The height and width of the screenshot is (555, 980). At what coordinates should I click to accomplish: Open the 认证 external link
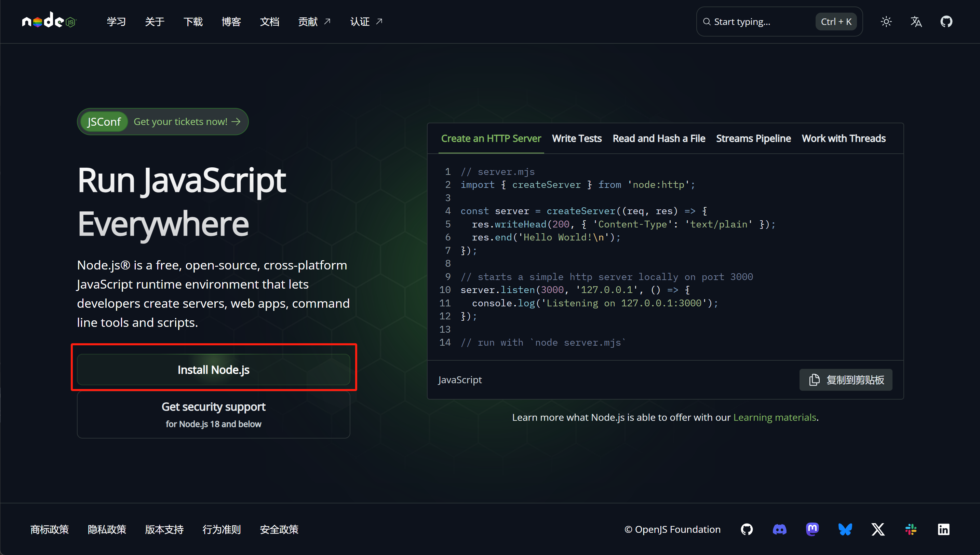[366, 22]
